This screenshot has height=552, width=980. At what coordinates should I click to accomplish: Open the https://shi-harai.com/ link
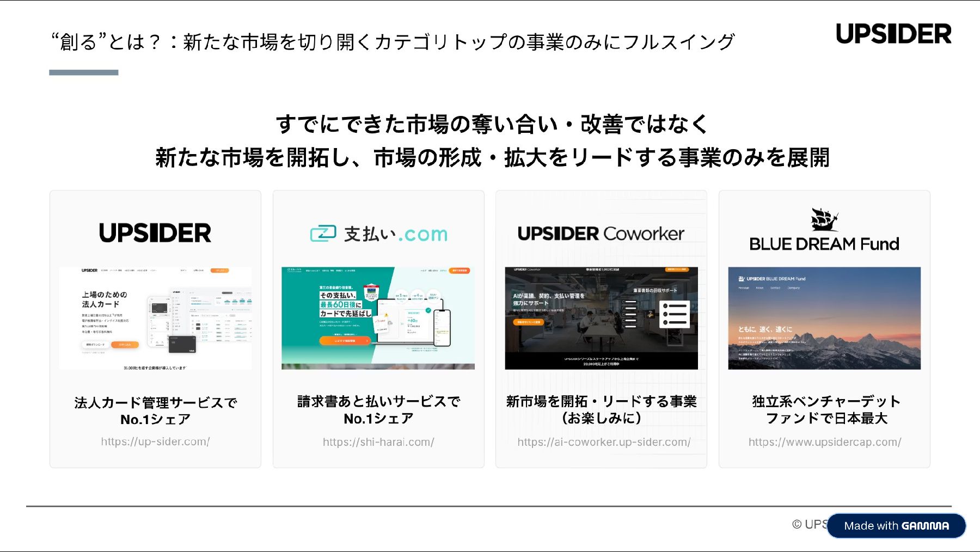pos(378,442)
